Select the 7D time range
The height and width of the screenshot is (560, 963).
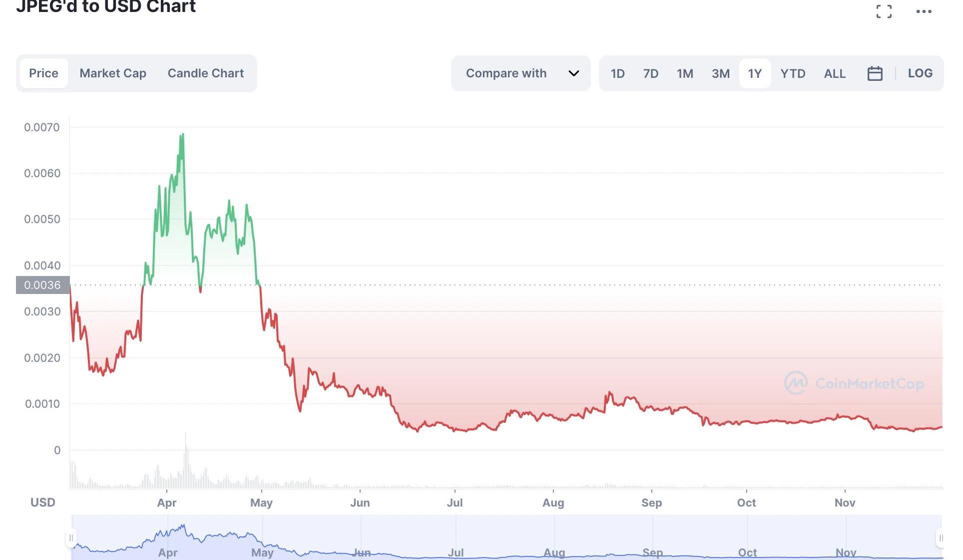point(650,74)
